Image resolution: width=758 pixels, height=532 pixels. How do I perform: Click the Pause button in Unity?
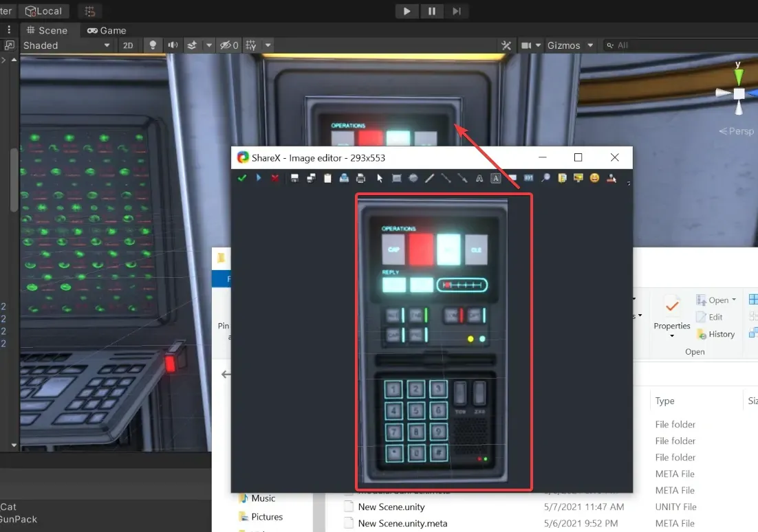click(x=432, y=11)
